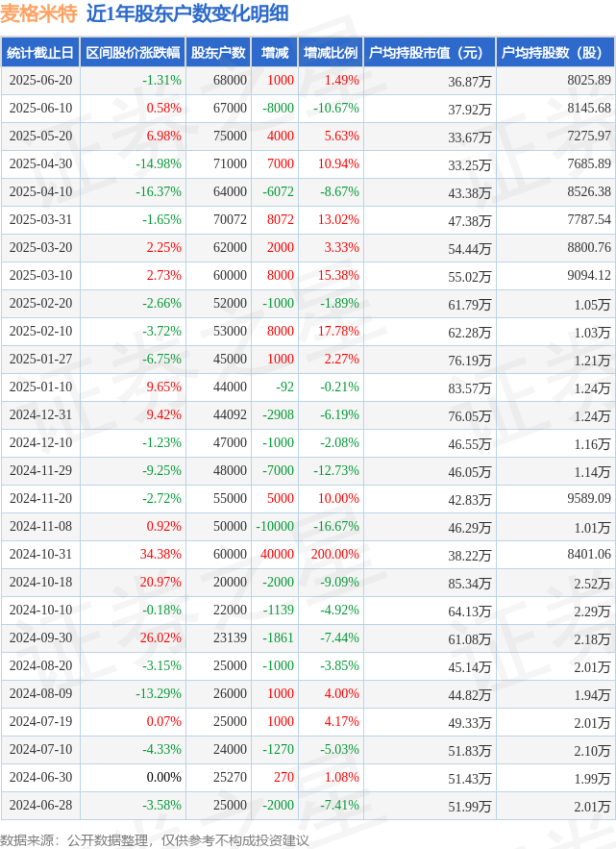Viewport: 616px width, 849px height.
Task: Click the 数据来源 footer disclaimer text
Action: click(x=155, y=840)
